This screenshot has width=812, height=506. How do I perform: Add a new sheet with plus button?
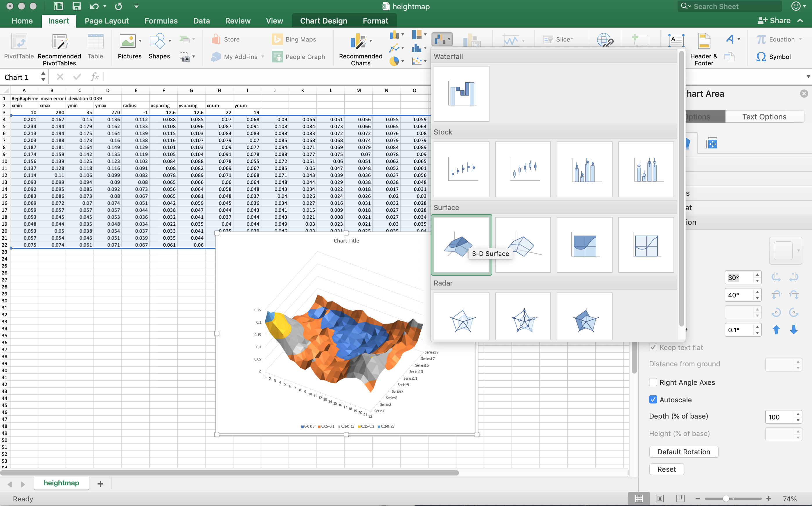click(100, 484)
